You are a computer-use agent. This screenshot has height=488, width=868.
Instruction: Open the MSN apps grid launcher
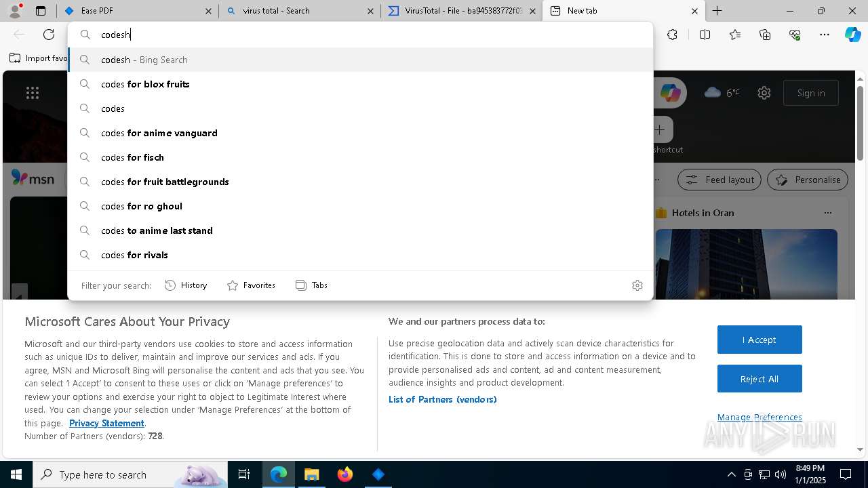coord(33,93)
